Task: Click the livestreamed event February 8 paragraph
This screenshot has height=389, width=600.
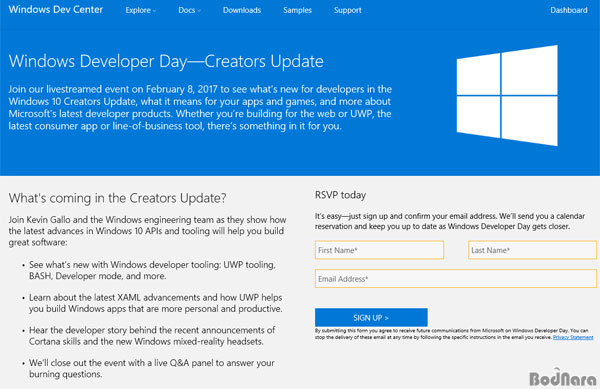Action: 200,107
